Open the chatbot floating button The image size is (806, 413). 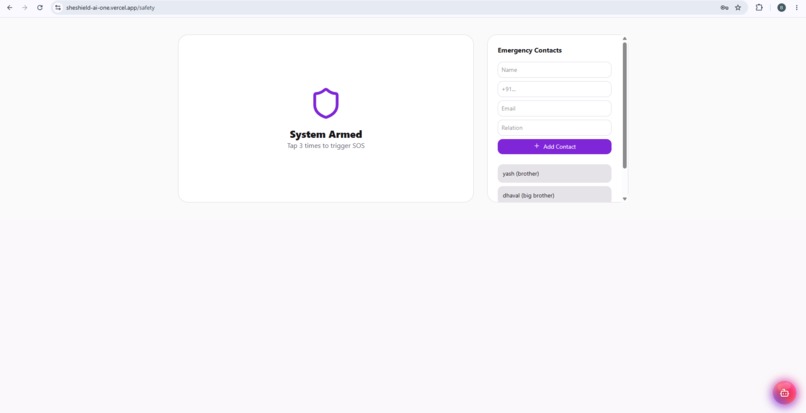click(784, 393)
